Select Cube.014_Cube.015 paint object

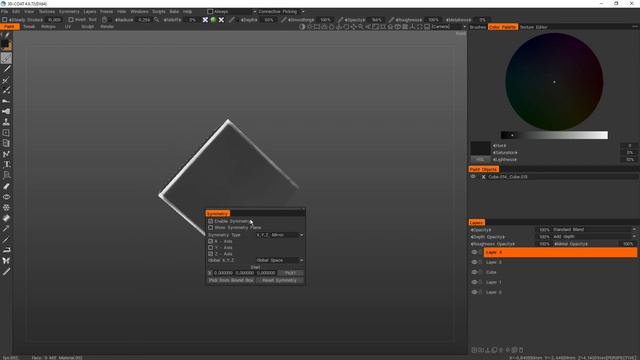508,177
